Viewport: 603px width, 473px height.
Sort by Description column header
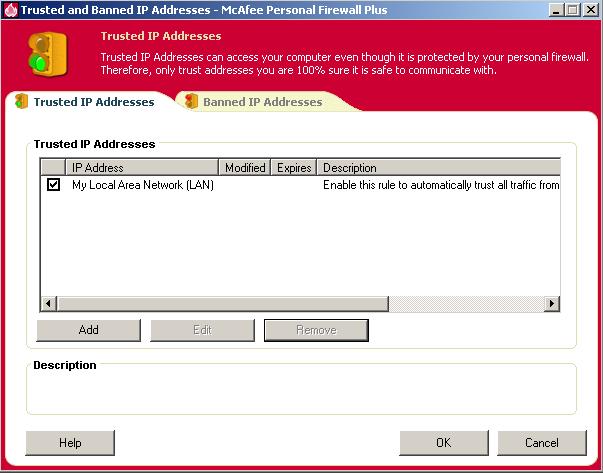click(438, 167)
